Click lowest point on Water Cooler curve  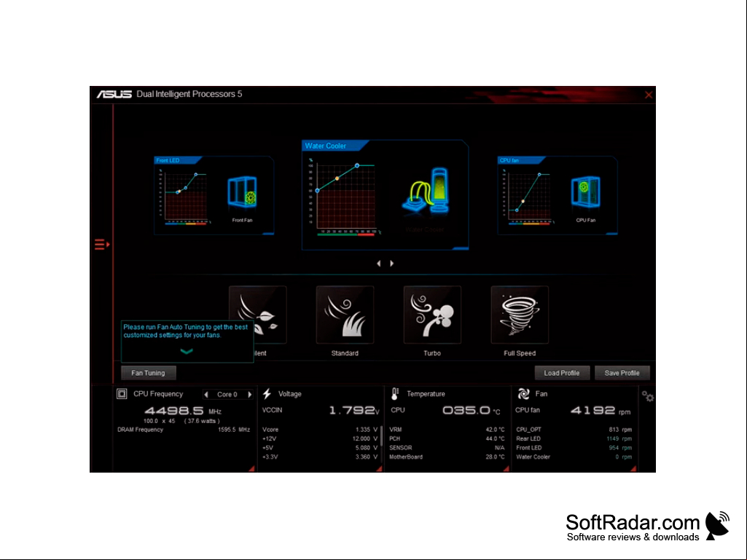click(317, 191)
